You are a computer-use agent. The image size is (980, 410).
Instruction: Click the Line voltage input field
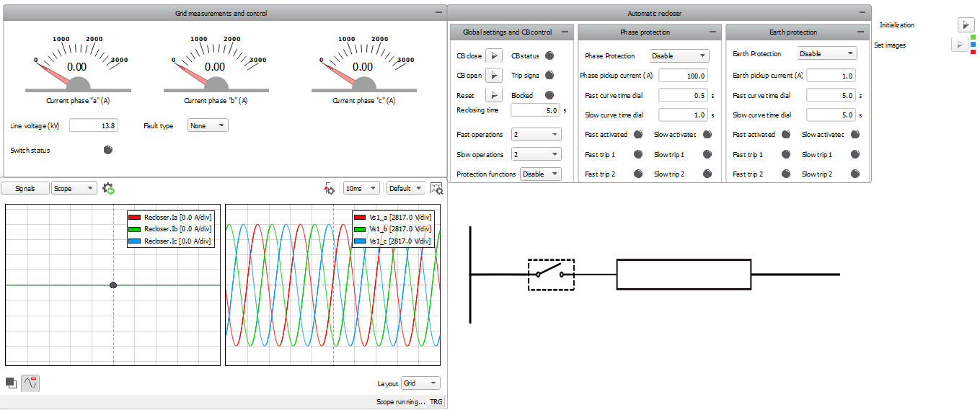click(93, 125)
